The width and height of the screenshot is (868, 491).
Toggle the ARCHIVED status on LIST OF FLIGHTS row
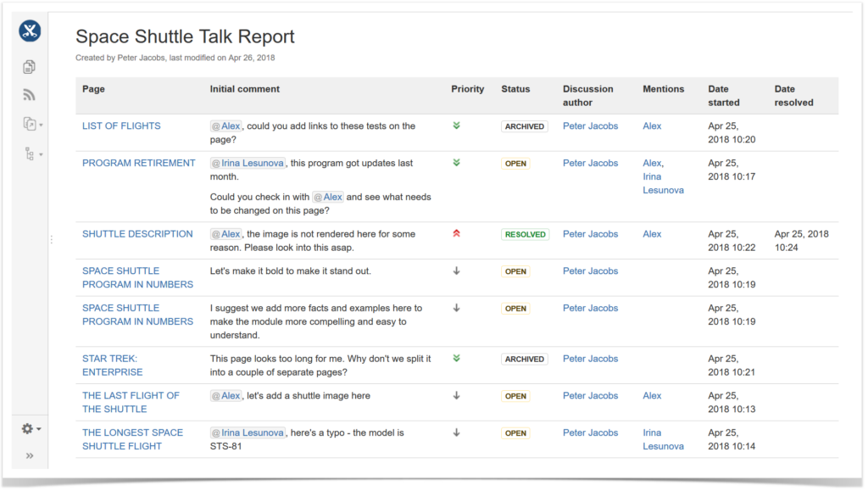(x=524, y=126)
